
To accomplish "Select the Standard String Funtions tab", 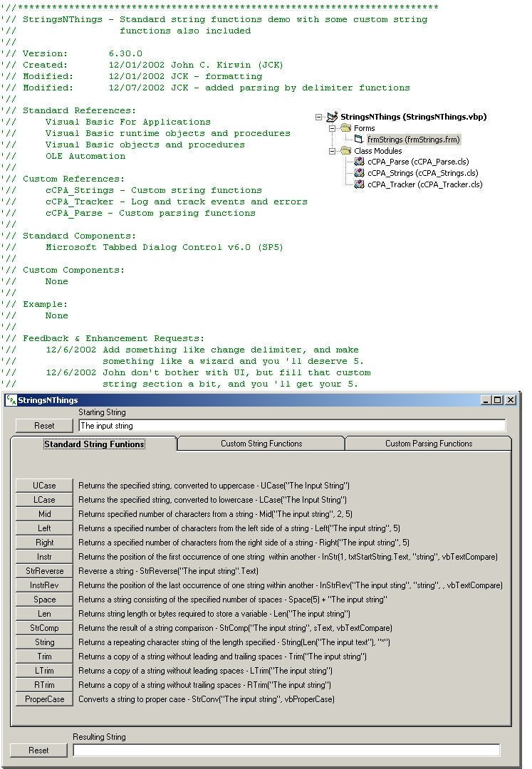I will click(94, 444).
